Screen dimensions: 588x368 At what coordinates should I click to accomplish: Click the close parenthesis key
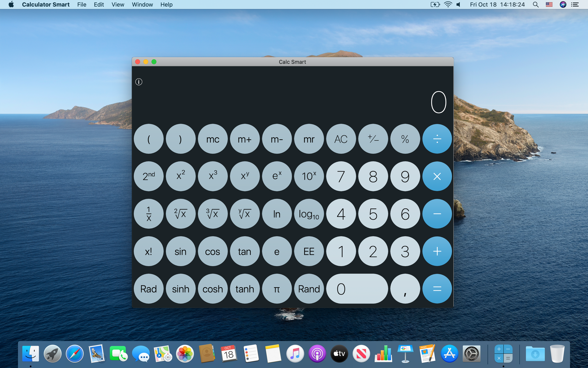coord(180,139)
